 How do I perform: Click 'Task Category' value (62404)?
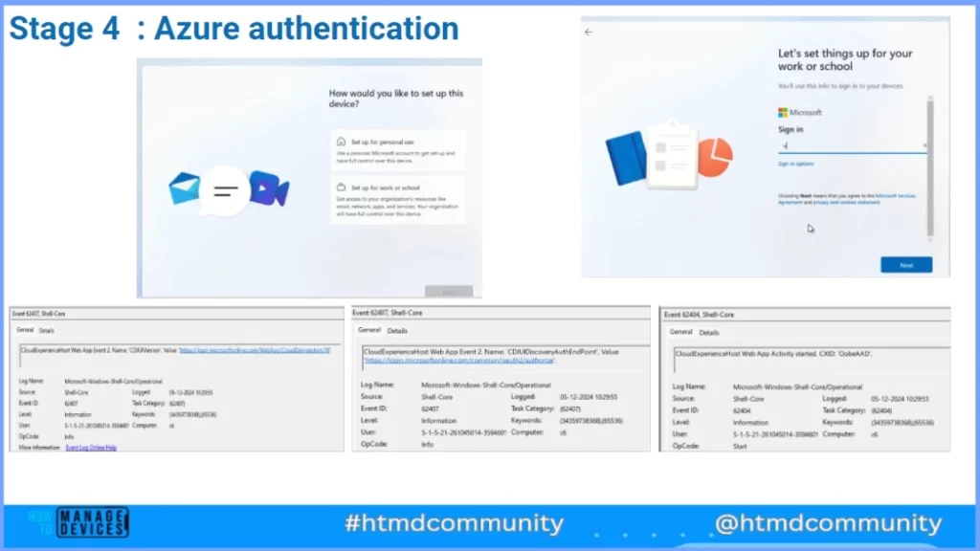coord(881,410)
